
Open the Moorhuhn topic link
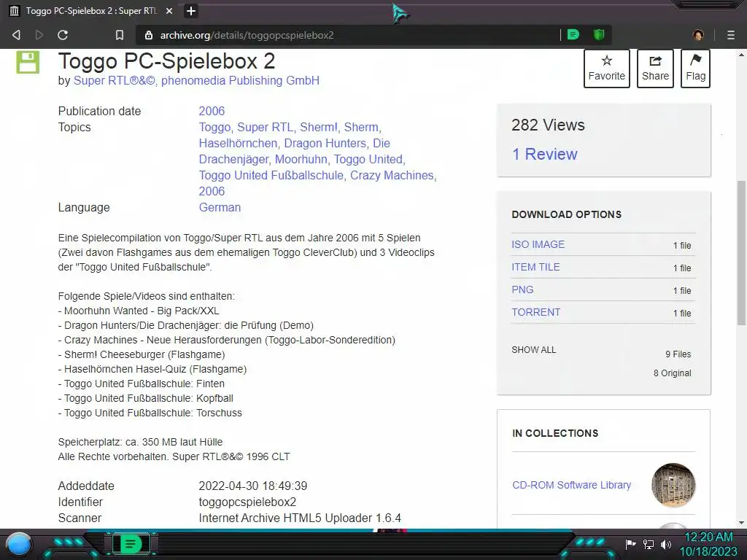tap(301, 159)
